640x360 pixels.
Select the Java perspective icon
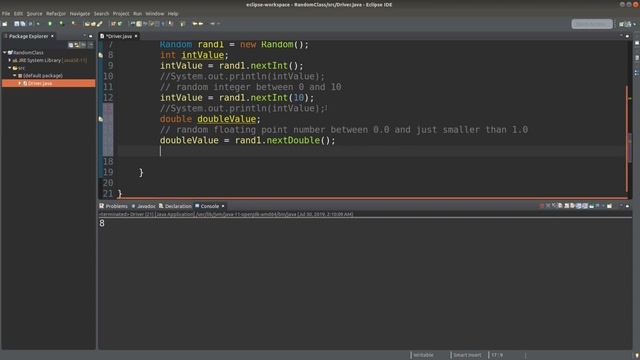pos(627,24)
